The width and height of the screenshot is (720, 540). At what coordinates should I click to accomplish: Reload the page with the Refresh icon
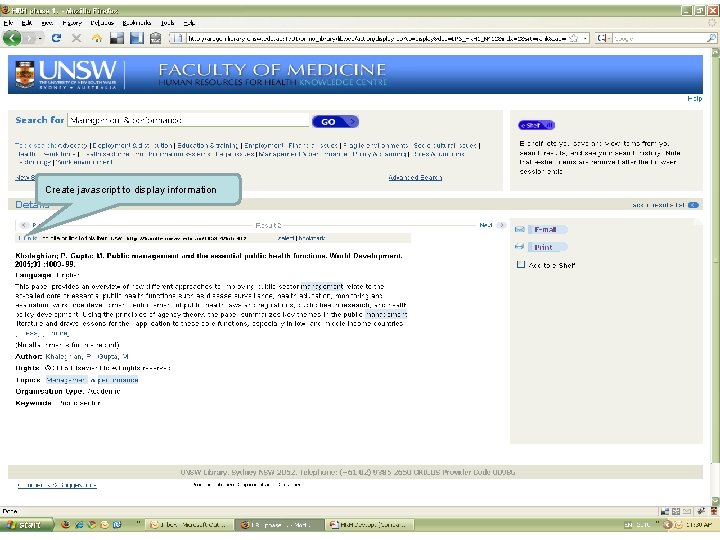pyautogui.click(x=56, y=38)
